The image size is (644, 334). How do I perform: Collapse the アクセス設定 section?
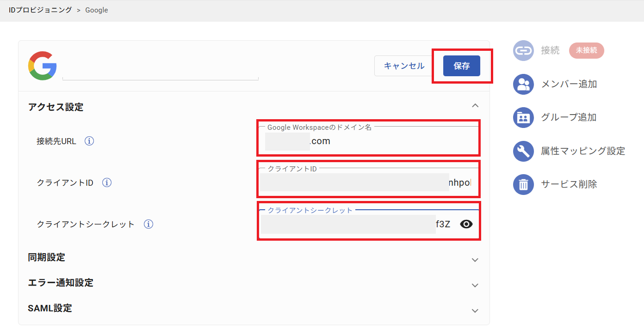click(475, 105)
